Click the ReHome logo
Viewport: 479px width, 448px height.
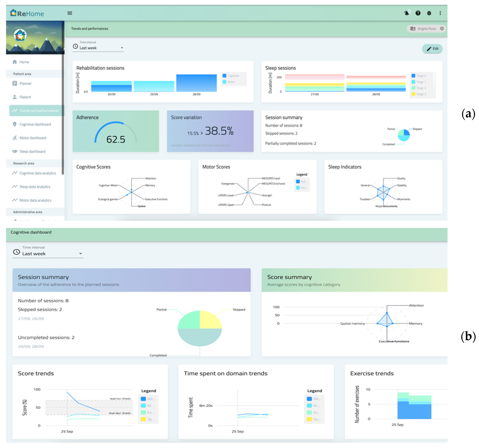click(27, 13)
